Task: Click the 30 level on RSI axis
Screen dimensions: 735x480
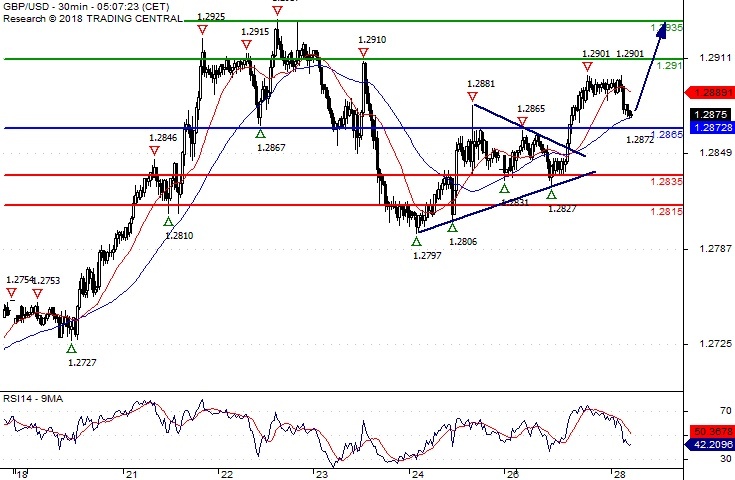Action: (x=725, y=459)
